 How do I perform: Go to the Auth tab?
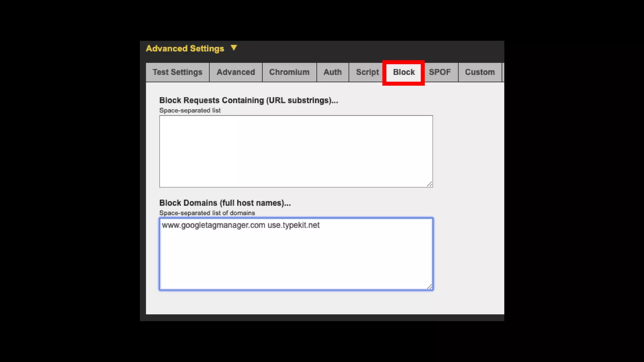(332, 72)
